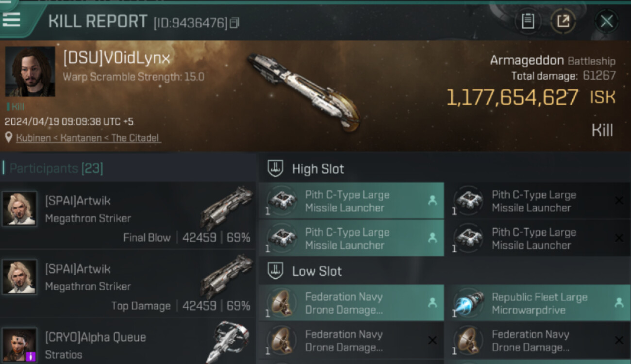Select Alpha Queue Stratios participant

128,342
